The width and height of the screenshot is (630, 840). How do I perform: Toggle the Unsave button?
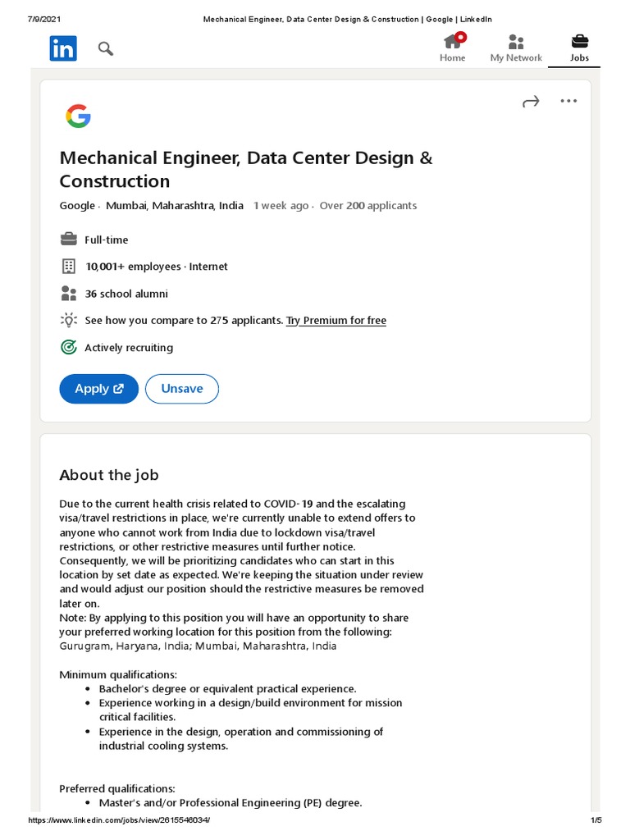tap(181, 389)
